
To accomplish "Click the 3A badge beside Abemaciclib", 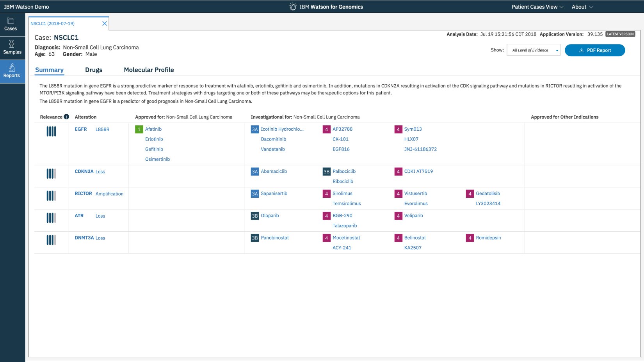I will pos(254,172).
